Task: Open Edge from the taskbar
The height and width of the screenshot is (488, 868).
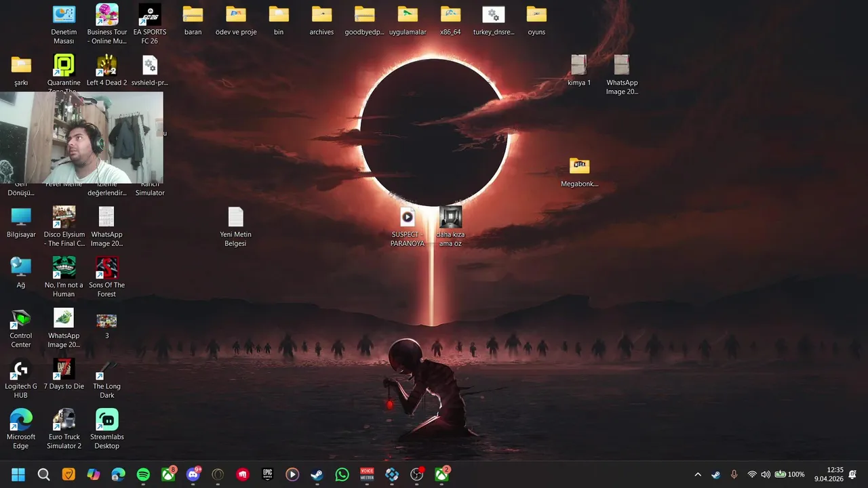Action: click(x=118, y=474)
